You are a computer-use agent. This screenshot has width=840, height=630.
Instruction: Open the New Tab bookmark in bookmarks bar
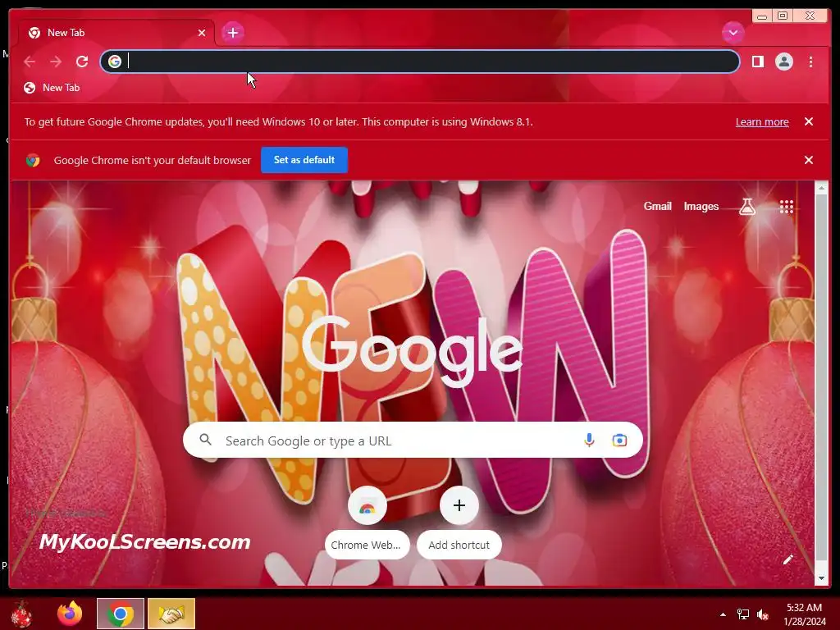pos(52,88)
